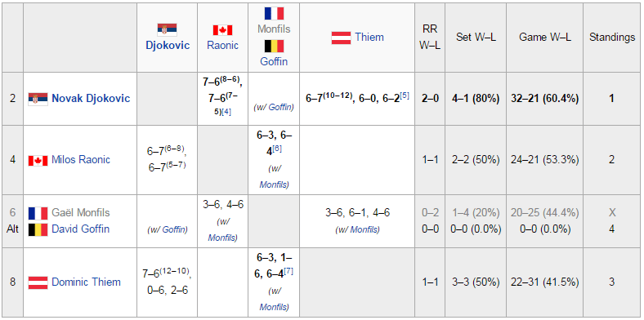The height and width of the screenshot is (320, 644).
Task: Open the David Goffin player link
Action: pyautogui.click(x=80, y=229)
